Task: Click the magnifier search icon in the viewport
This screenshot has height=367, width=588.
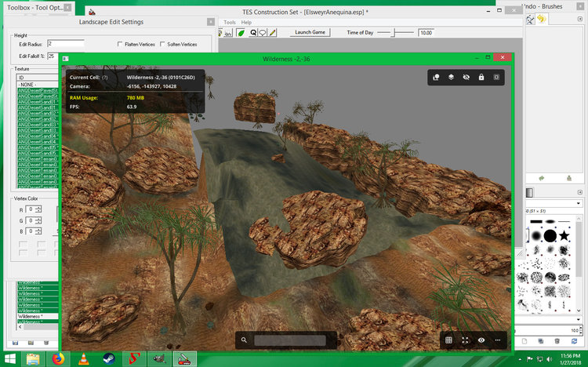Action: tap(244, 340)
